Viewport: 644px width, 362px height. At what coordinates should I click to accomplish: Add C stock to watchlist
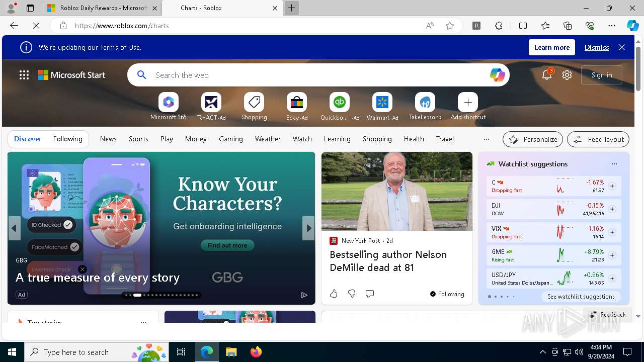612,186
